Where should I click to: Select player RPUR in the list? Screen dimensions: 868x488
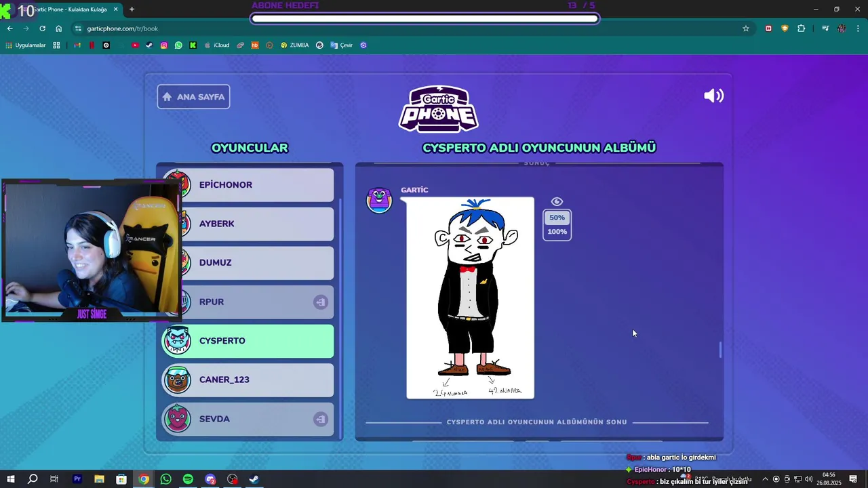click(248, 302)
